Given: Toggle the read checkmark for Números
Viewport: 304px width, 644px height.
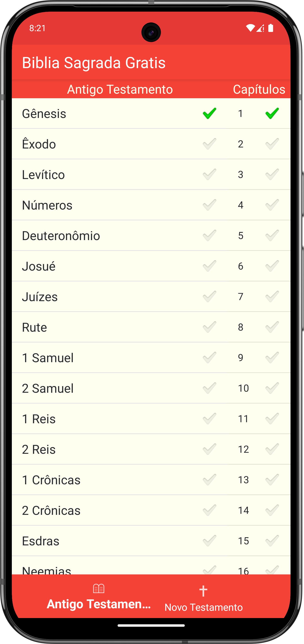Looking at the screenshot, I should point(209,205).
